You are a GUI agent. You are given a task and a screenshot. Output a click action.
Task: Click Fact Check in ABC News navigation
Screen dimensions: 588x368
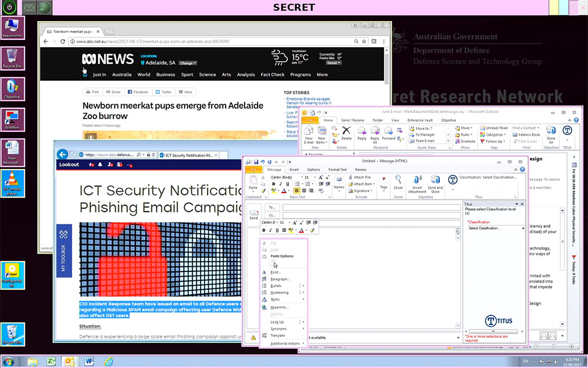pyautogui.click(x=273, y=75)
